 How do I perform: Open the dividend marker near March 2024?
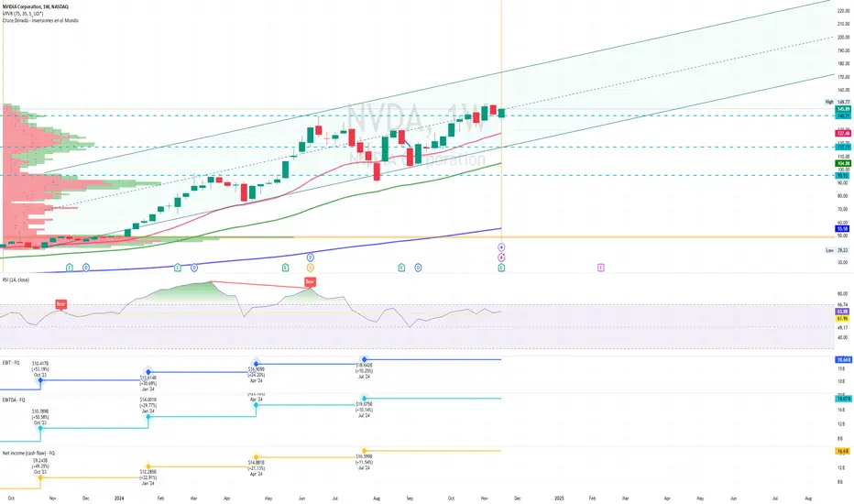[x=194, y=268]
